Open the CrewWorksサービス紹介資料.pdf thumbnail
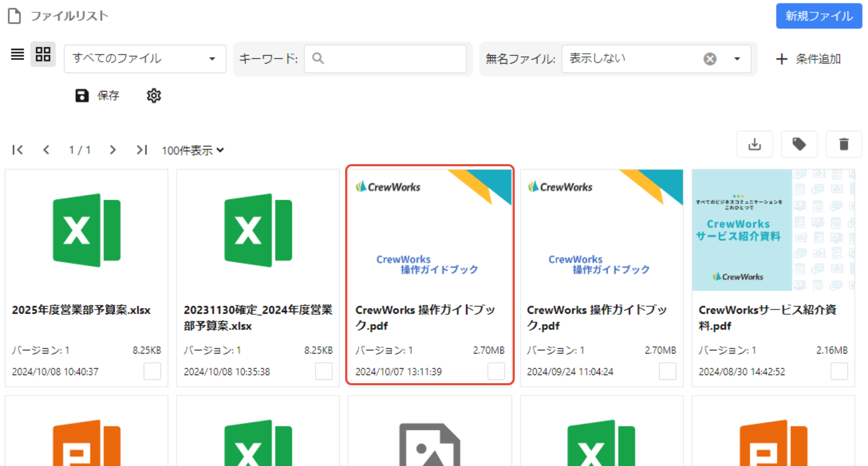Viewport: 868px width, 466px height. (x=773, y=230)
